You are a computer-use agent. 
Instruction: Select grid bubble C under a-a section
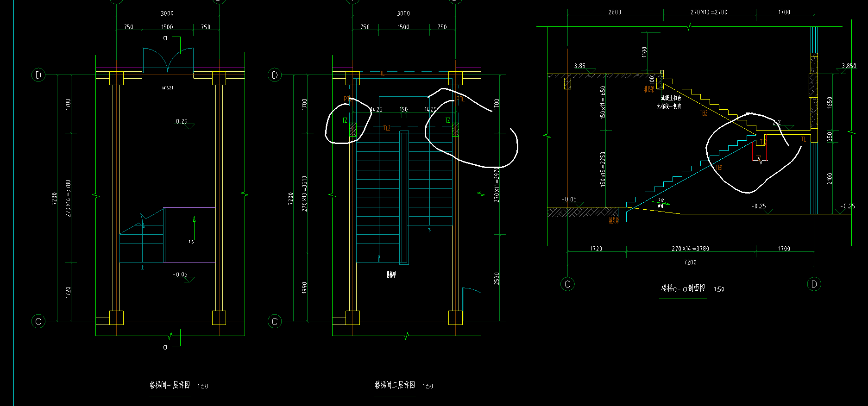pos(567,284)
